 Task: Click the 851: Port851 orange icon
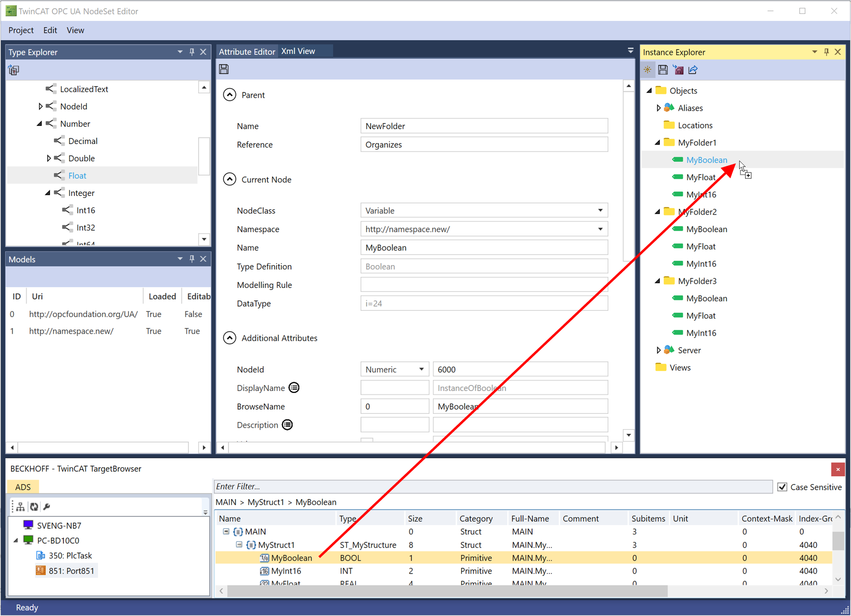41,571
